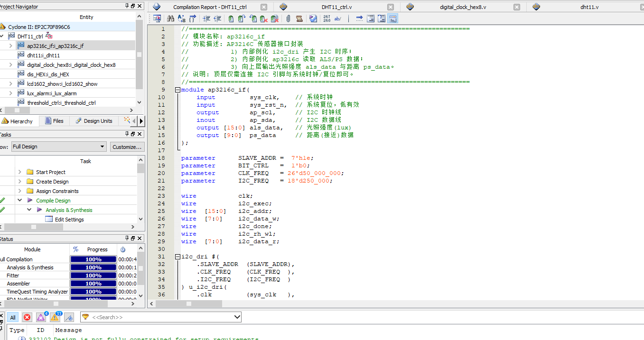Filter messages by critical warnings purple icon
644x340 pixels.
pos(41,318)
